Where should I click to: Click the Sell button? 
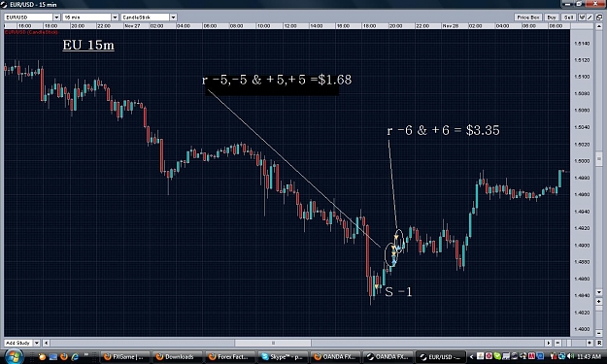click(x=569, y=17)
